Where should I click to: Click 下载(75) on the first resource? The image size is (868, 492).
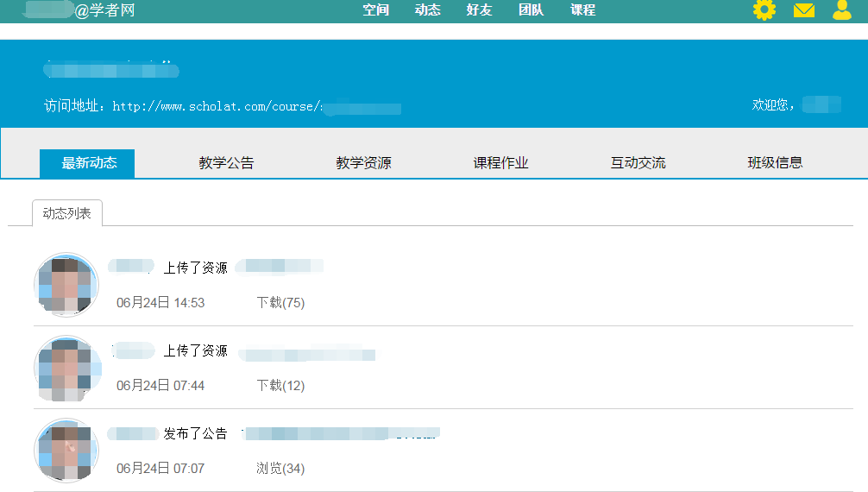(280, 303)
